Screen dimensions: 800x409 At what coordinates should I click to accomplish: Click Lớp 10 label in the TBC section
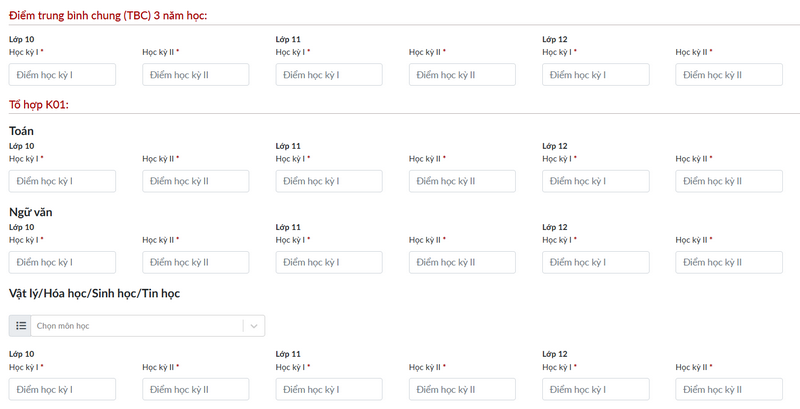[x=21, y=39]
